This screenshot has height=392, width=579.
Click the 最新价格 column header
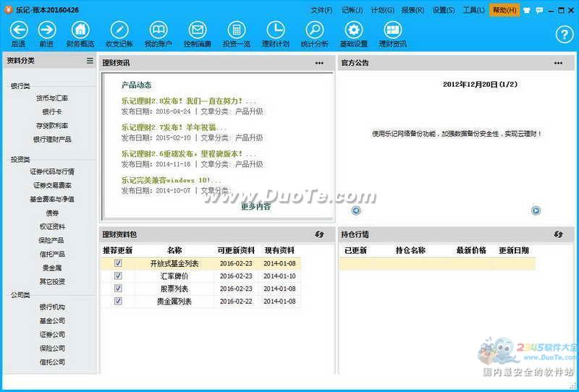click(471, 251)
